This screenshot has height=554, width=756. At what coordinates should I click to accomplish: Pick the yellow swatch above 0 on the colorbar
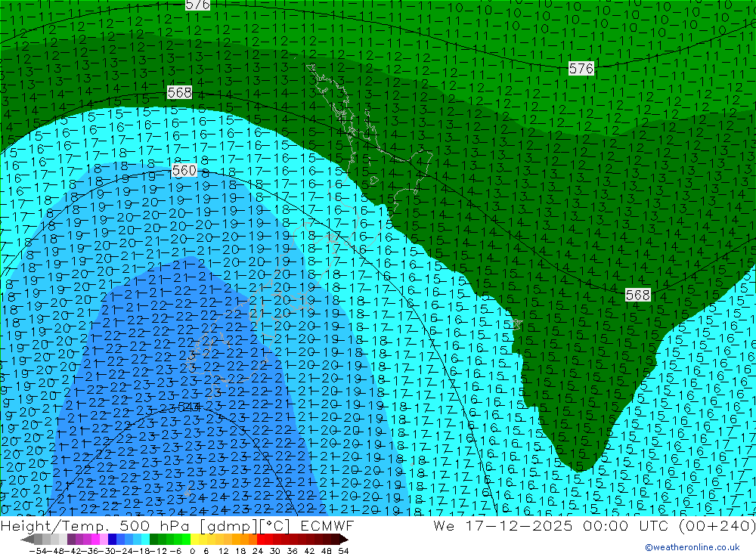(194, 539)
